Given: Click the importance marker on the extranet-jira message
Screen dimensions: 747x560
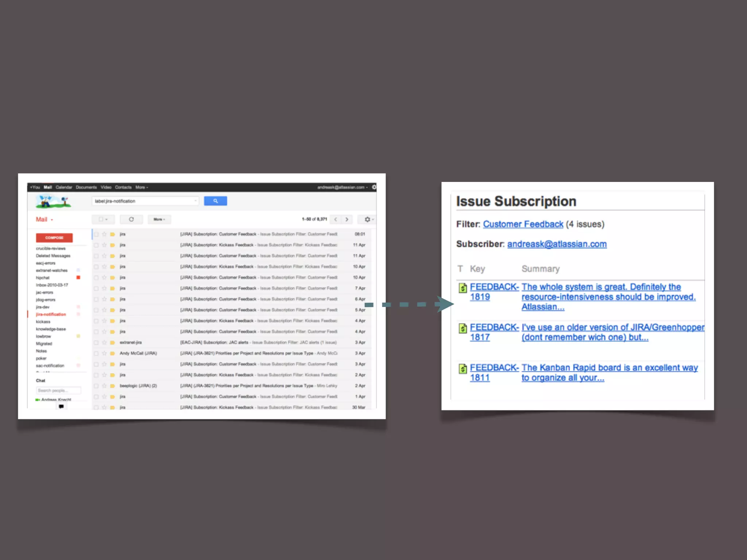Looking at the screenshot, I should 112,342.
